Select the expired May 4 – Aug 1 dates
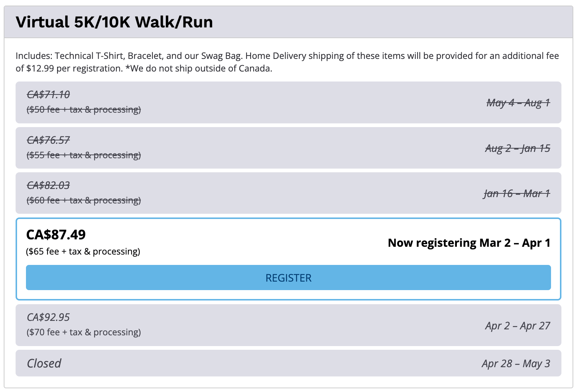The image size is (577, 392). click(x=518, y=103)
